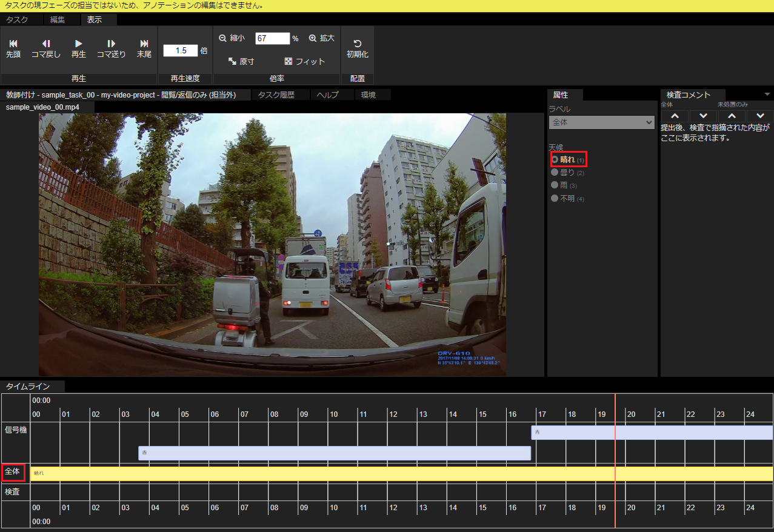774x532 pixels.
Task: Open the タスク履歴 tab
Action: (x=276, y=95)
